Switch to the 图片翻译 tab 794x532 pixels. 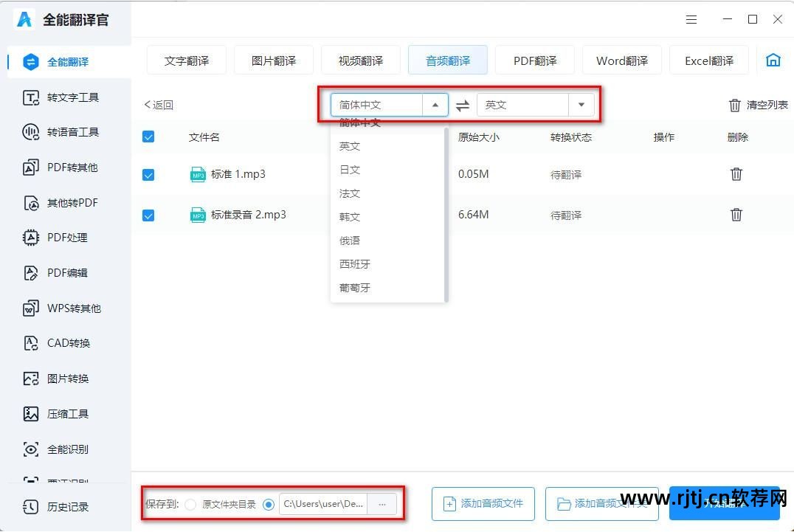click(274, 61)
